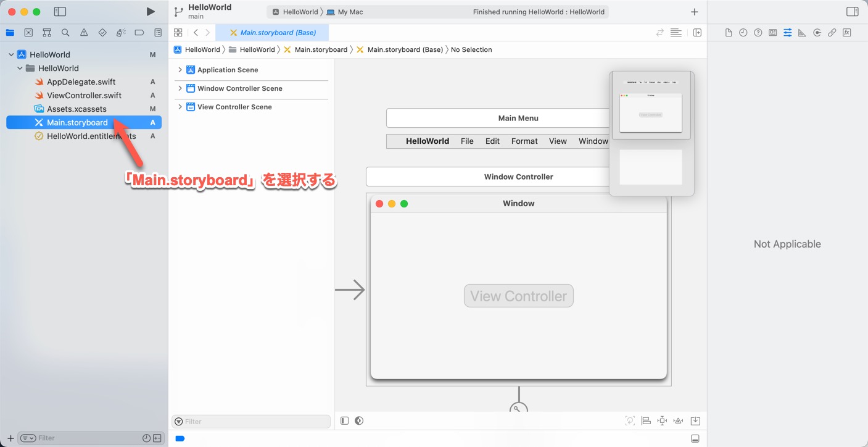This screenshot has height=447, width=868.
Task: Open View menu in canvas menu bar
Action: tap(558, 141)
